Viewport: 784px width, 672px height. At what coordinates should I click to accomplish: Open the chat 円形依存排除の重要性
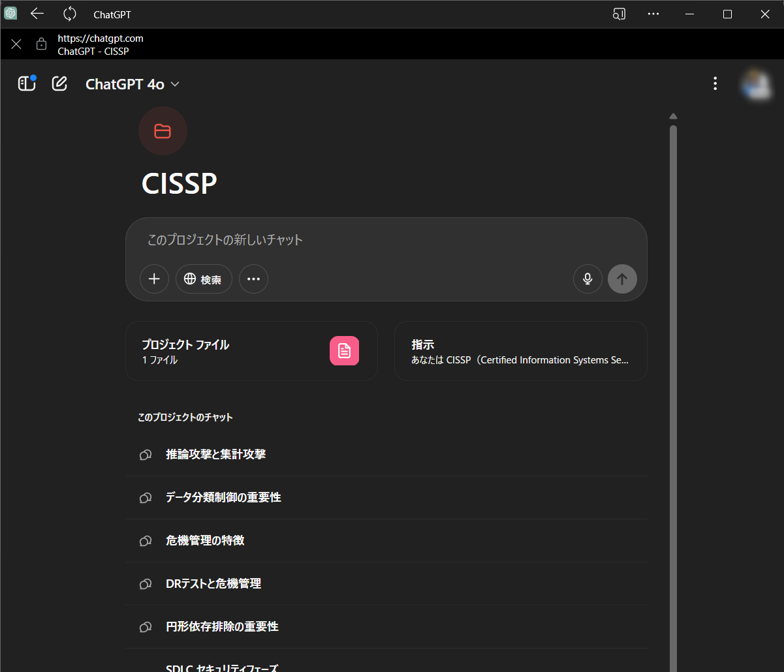tap(386, 627)
